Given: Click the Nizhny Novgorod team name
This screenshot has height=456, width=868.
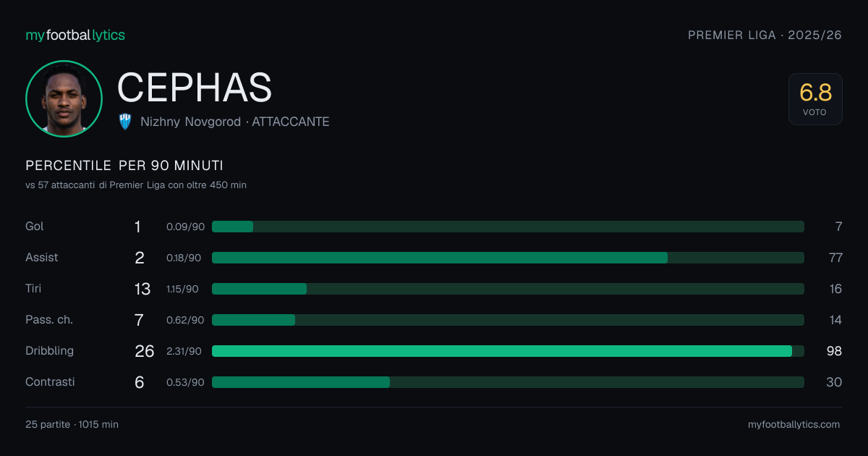Looking at the screenshot, I should pyautogui.click(x=190, y=122).
